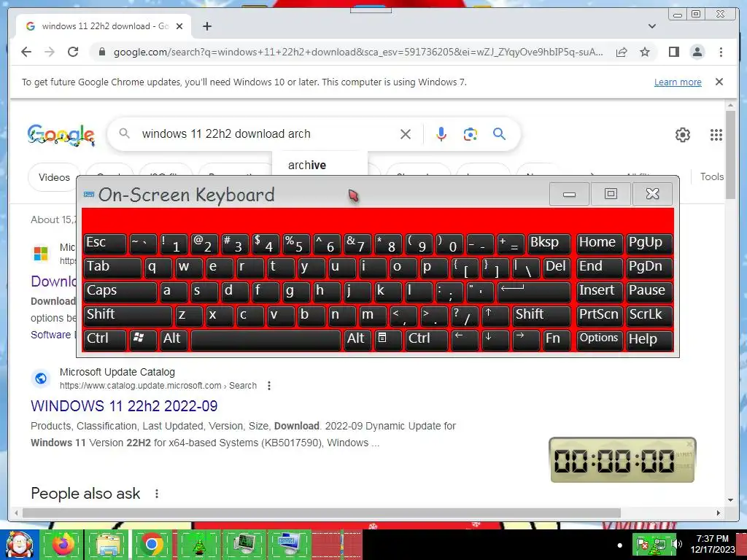Open Google quick settings gear
747x560 pixels.
pyautogui.click(x=683, y=135)
